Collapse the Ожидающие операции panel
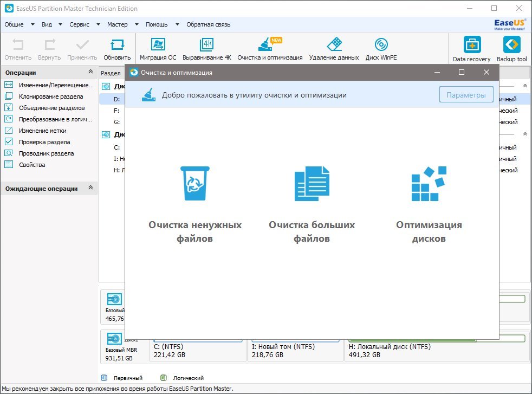The width and height of the screenshot is (532, 394). tap(90, 189)
